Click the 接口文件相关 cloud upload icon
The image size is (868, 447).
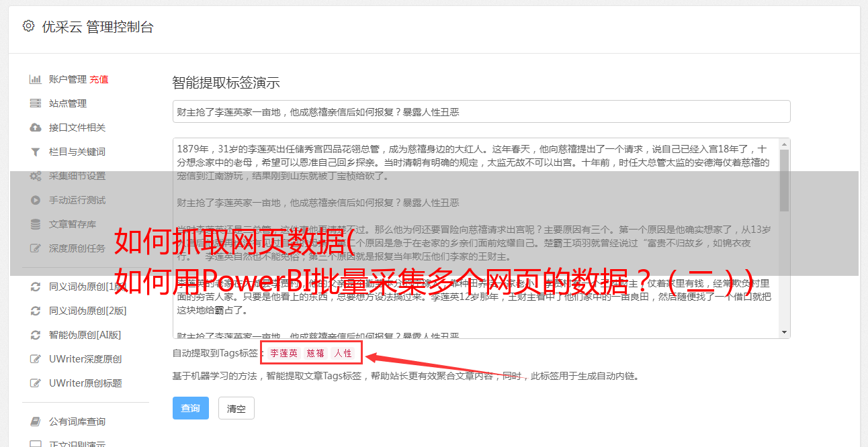point(36,128)
